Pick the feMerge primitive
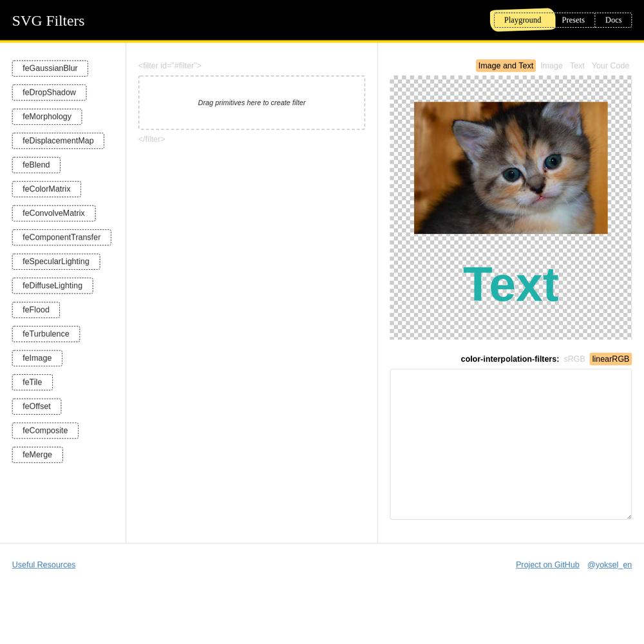The height and width of the screenshot is (644, 644). point(37,455)
